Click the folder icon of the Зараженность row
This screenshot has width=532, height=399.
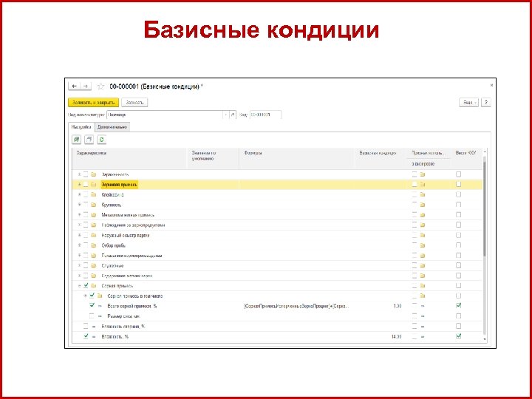pyautogui.click(x=94, y=174)
